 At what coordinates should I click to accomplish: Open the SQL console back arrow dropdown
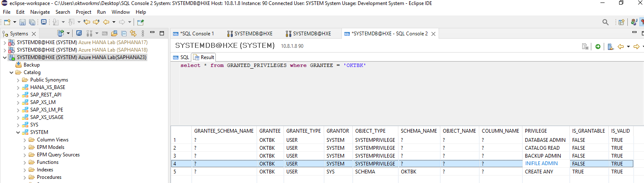click(628, 47)
